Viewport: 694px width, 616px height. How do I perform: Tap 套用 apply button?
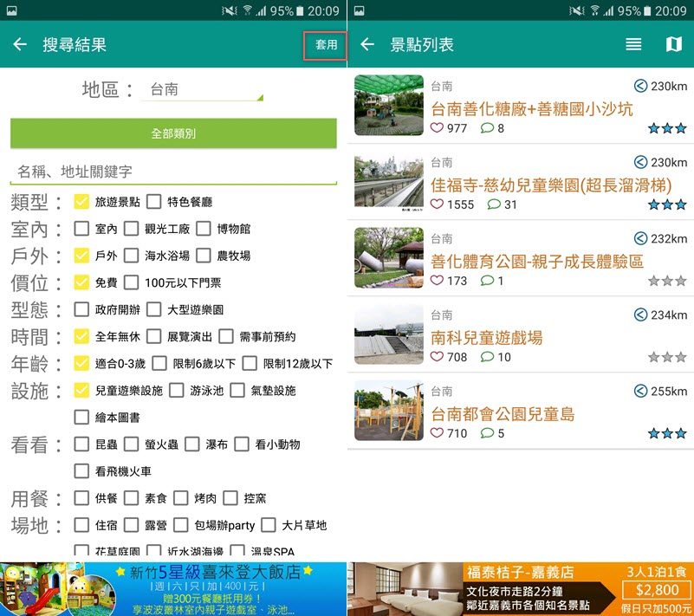click(x=325, y=45)
